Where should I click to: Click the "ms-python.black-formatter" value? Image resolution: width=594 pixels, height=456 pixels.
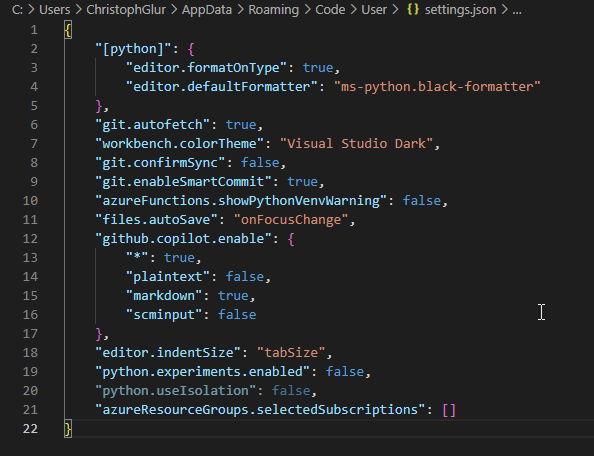click(x=437, y=87)
